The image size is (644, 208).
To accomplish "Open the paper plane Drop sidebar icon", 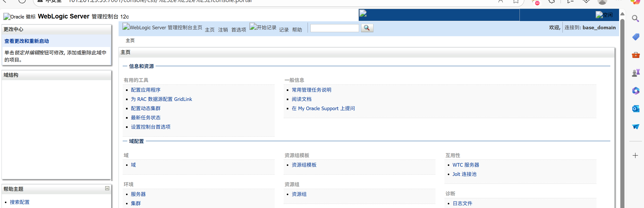I will [x=636, y=127].
